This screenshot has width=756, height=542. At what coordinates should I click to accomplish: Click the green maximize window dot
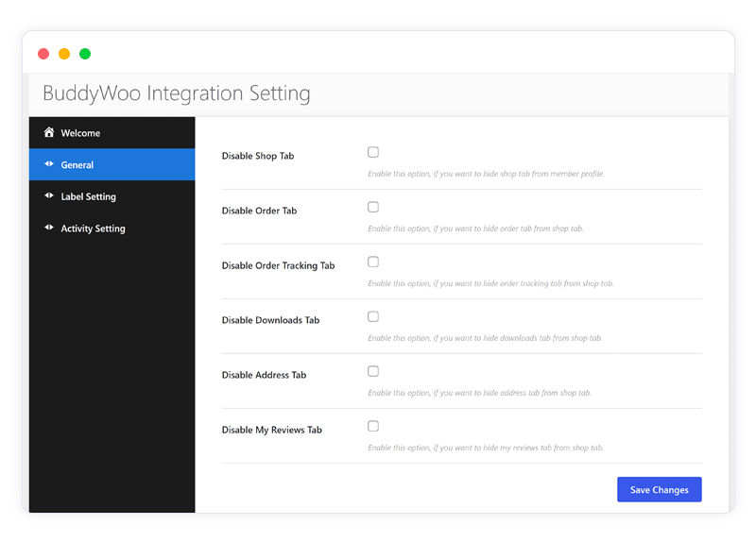(85, 54)
